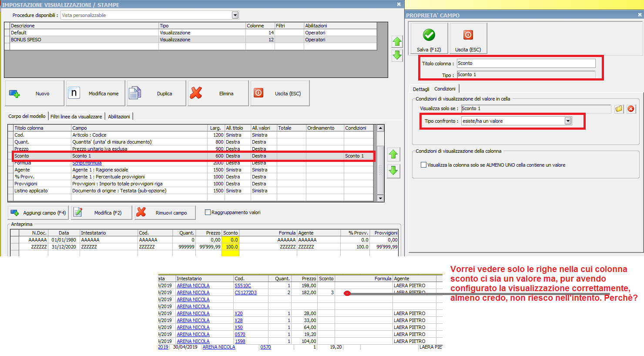Click the Duplica documents icon
Image resolution: width=644 pixels, height=356 pixels.
(x=135, y=93)
